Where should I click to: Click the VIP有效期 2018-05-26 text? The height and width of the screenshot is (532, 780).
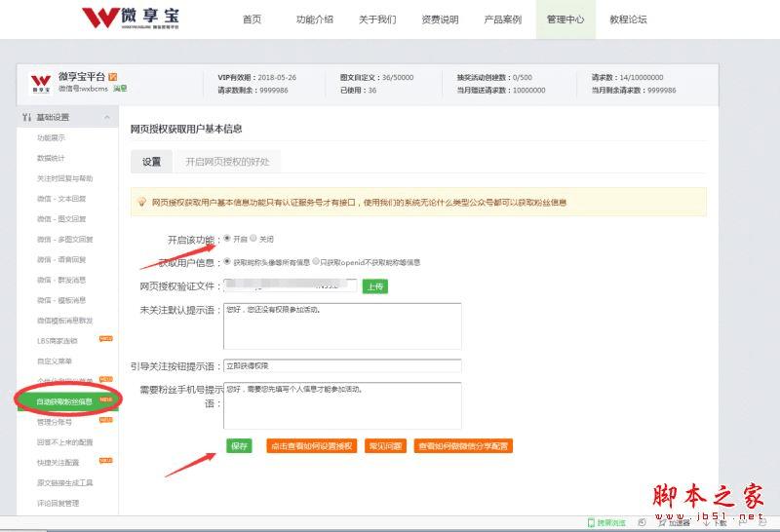[x=256, y=78]
